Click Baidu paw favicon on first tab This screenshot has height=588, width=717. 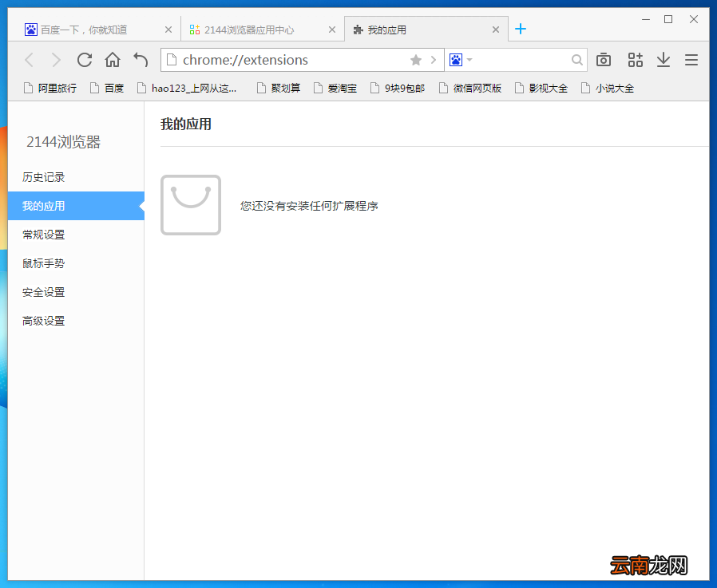tap(30, 30)
